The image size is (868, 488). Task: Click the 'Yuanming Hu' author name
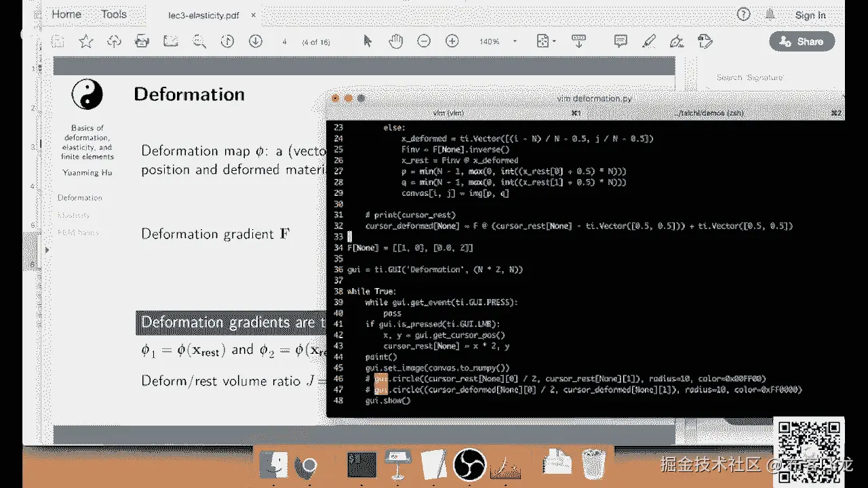point(87,173)
